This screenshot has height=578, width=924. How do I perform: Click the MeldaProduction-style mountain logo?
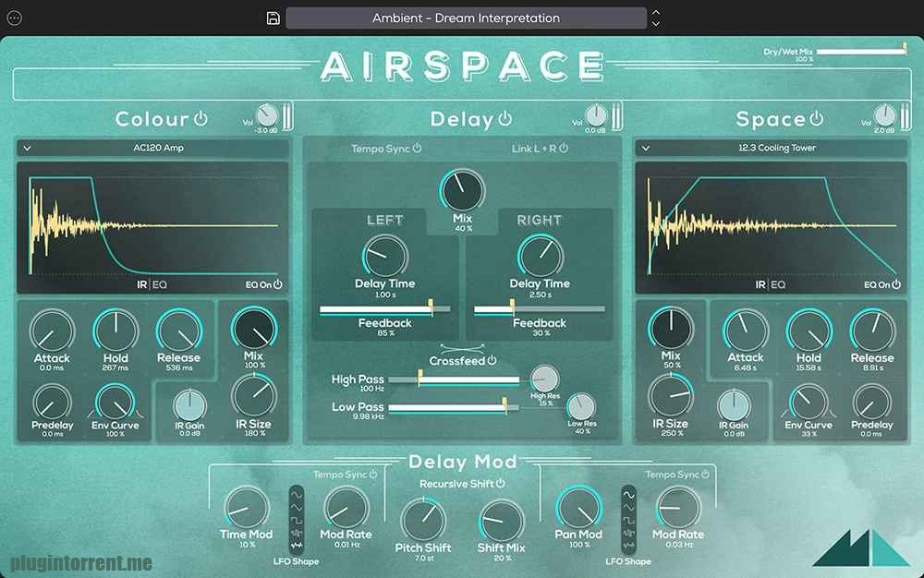click(x=861, y=548)
